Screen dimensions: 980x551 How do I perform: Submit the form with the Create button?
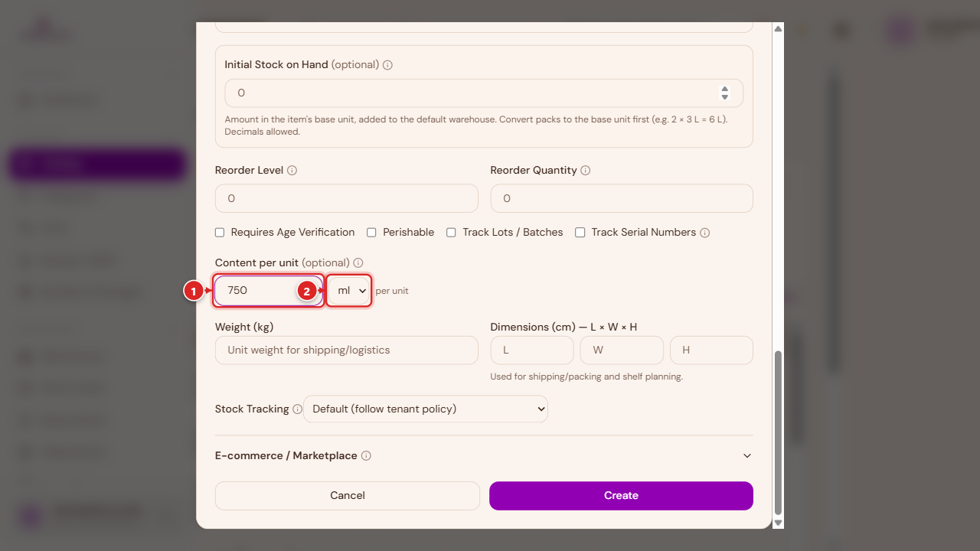621,495
